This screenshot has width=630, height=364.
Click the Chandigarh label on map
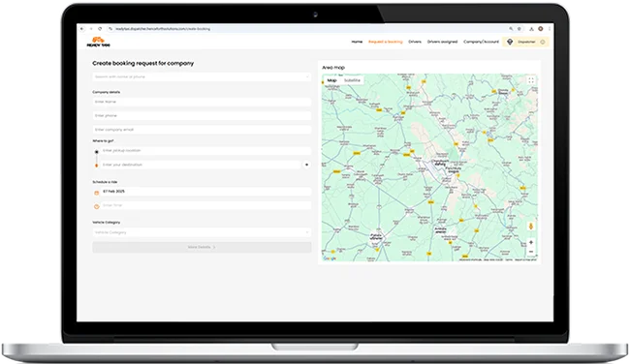[x=440, y=162]
